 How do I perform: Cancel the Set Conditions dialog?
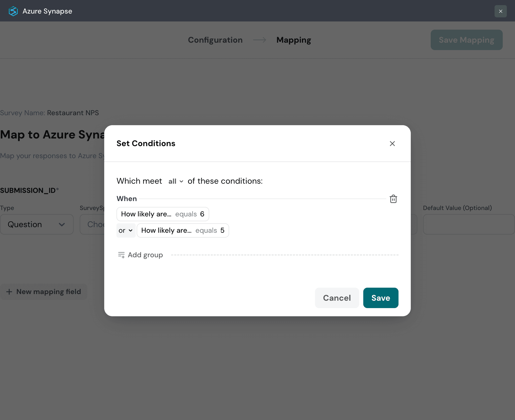coord(337,298)
